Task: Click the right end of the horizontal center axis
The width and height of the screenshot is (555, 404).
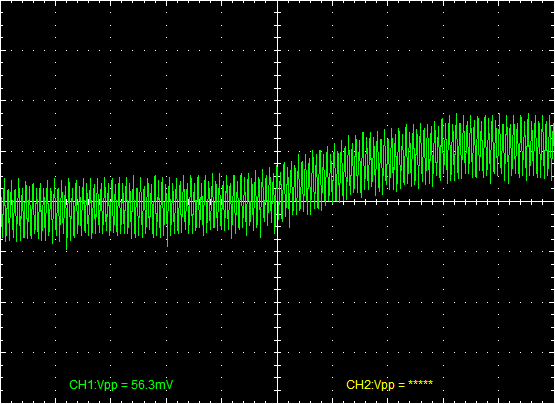Action: (x=553, y=201)
